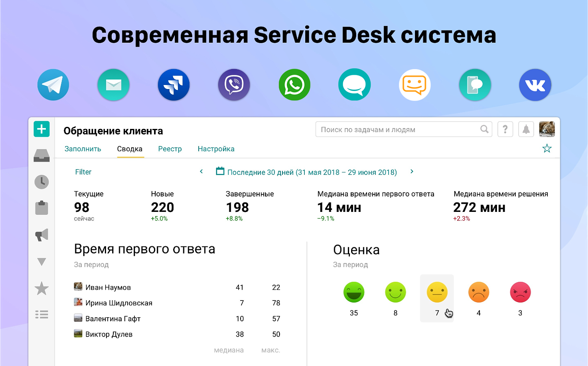Click the search tasks and people field

(404, 129)
